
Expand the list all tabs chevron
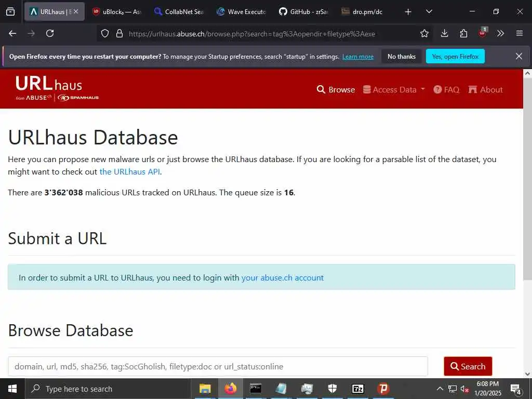point(429,11)
